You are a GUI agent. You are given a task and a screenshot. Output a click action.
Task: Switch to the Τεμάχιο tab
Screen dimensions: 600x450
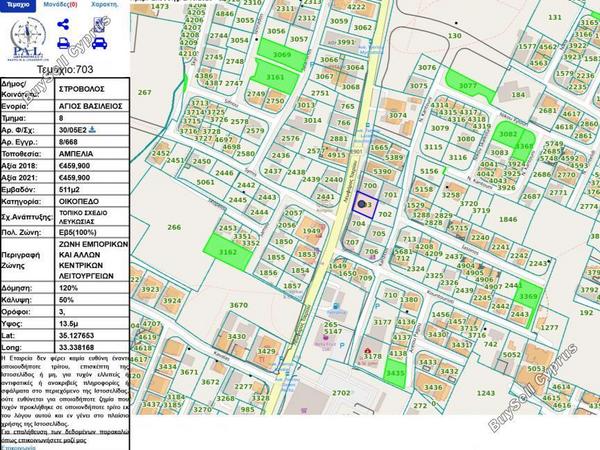[18, 5]
